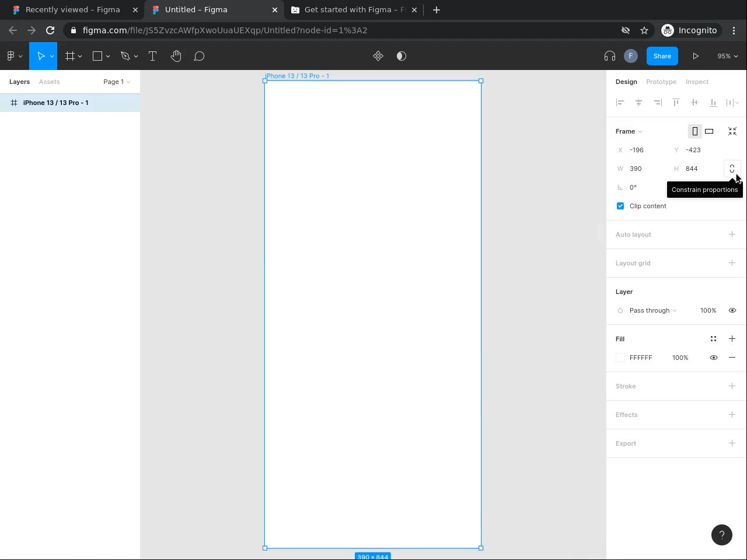Switch to Prototype tab
The image size is (747, 560).
661,82
